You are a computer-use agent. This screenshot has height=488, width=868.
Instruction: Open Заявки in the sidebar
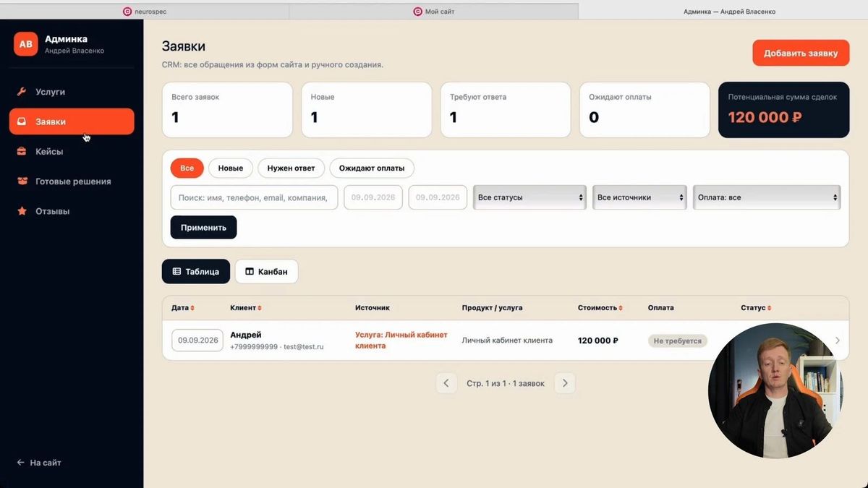[72, 121]
